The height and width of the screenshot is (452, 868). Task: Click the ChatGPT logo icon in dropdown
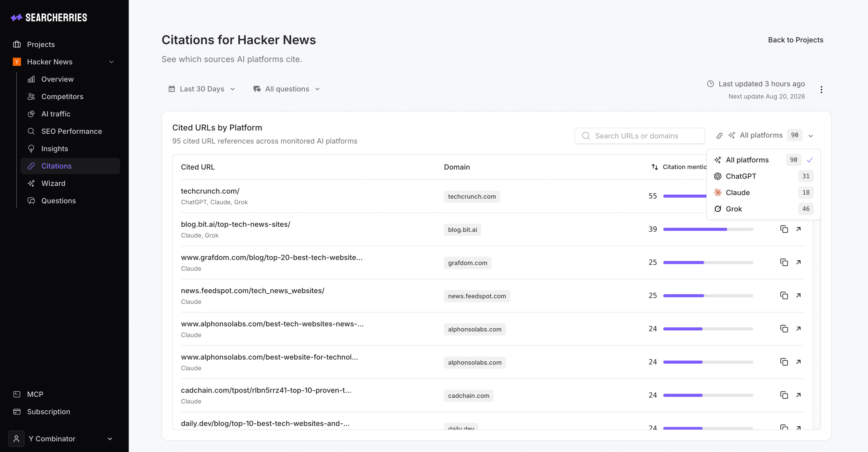(x=718, y=176)
